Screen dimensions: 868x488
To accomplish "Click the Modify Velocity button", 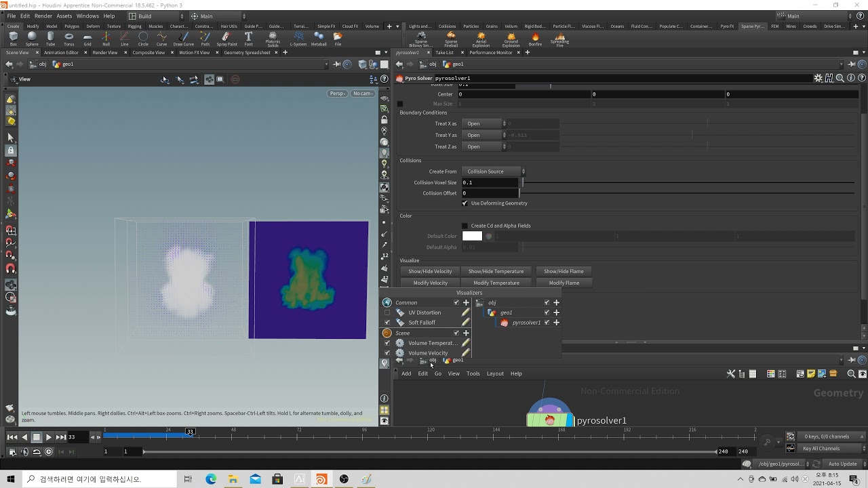I will tap(430, 283).
